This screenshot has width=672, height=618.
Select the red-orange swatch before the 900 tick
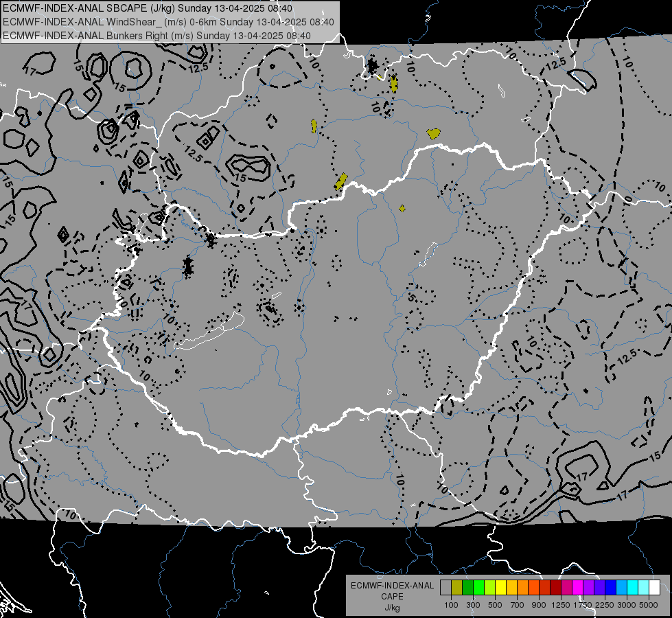click(x=533, y=588)
